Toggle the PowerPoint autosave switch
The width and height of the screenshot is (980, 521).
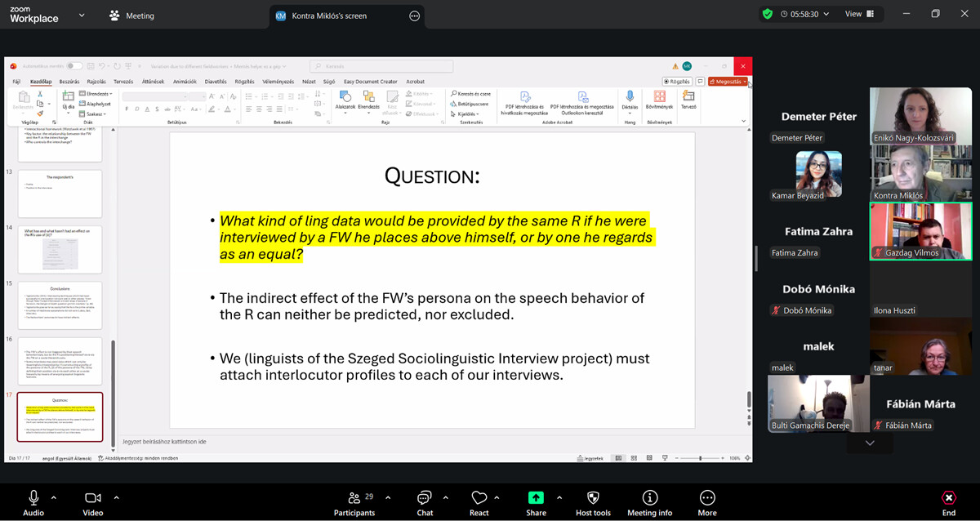pyautogui.click(x=73, y=66)
